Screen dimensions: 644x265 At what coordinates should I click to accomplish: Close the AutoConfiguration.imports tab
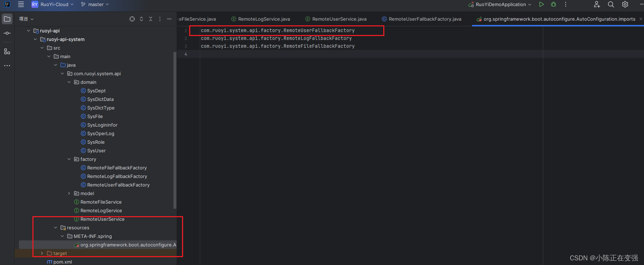click(640, 19)
